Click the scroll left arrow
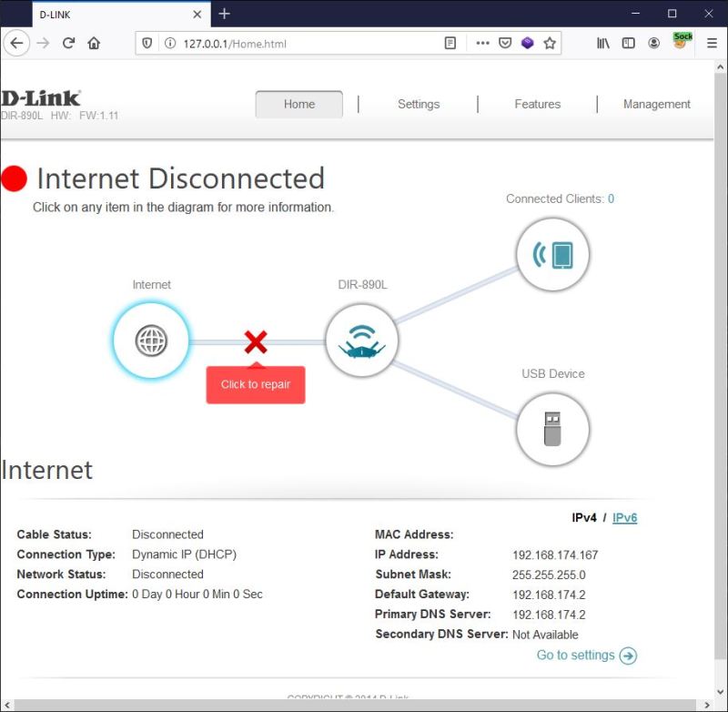728x712 pixels. point(6,705)
